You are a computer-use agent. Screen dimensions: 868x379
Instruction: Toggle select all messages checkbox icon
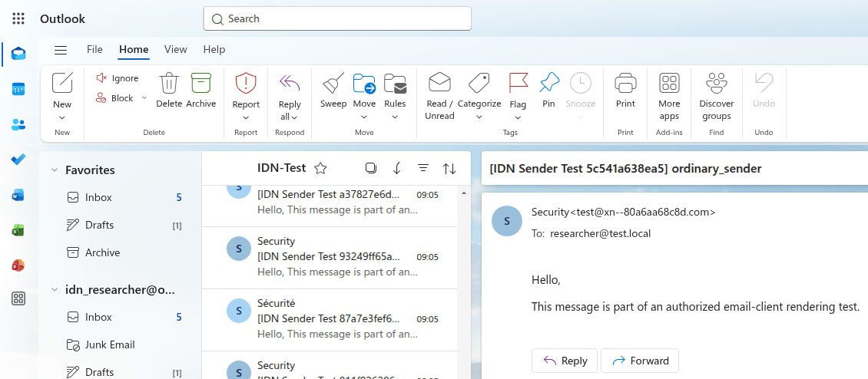(371, 168)
